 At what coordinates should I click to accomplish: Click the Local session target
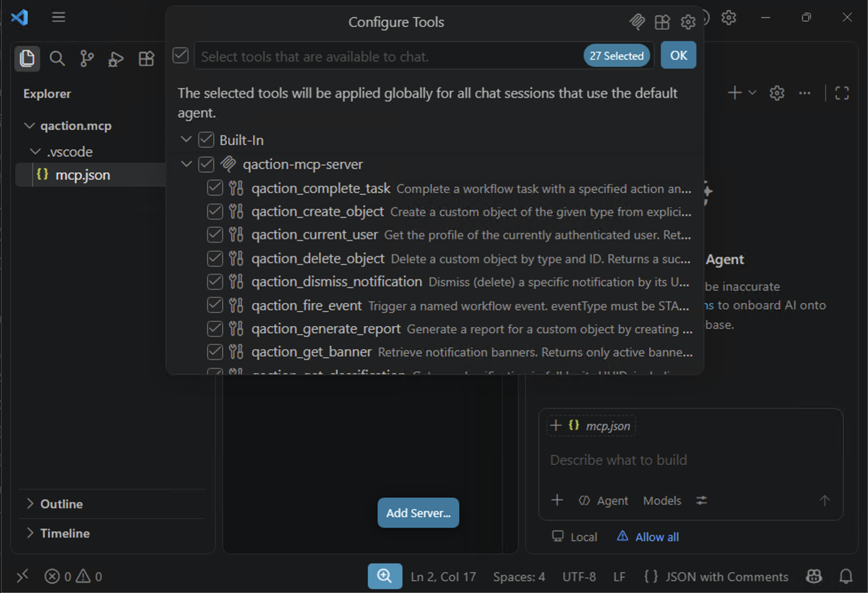(575, 537)
